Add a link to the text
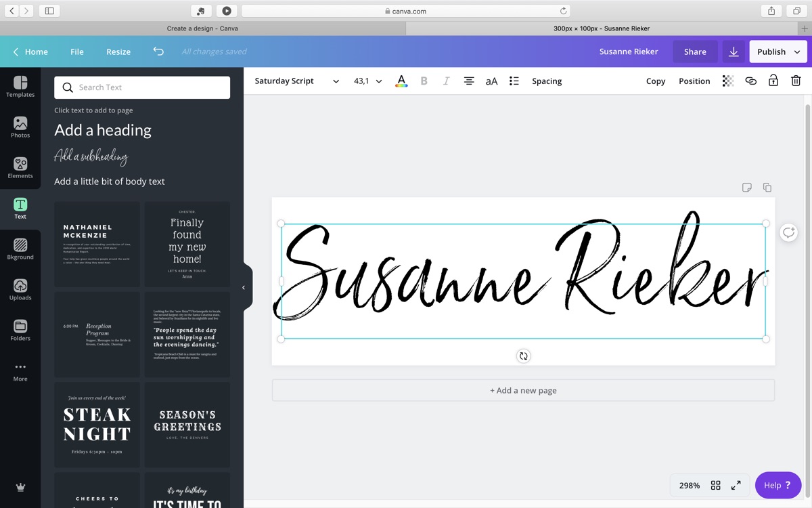This screenshot has width=812, height=508. 750,81
